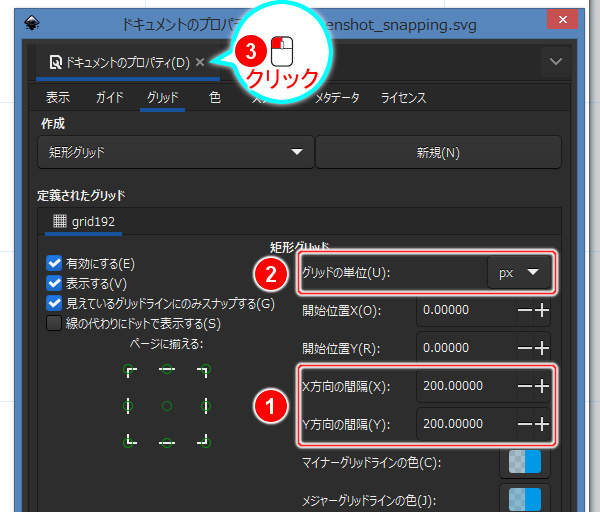Align grid to page middle-left icon
This screenshot has height=512, width=600.
[x=128, y=405]
